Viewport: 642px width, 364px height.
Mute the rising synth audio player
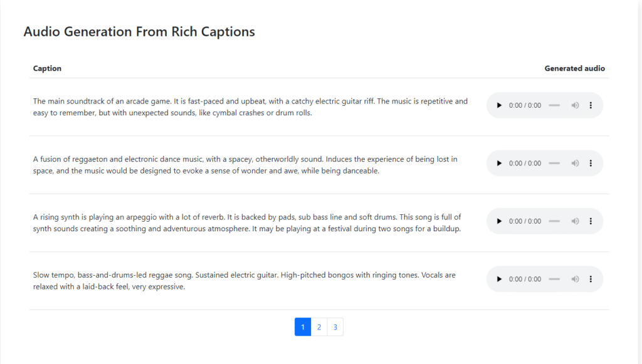[576, 221]
